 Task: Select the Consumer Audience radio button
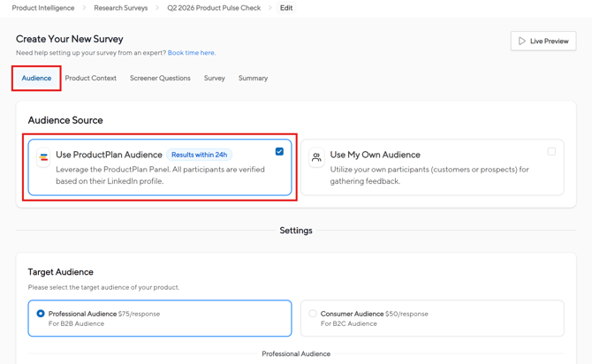[313, 314]
